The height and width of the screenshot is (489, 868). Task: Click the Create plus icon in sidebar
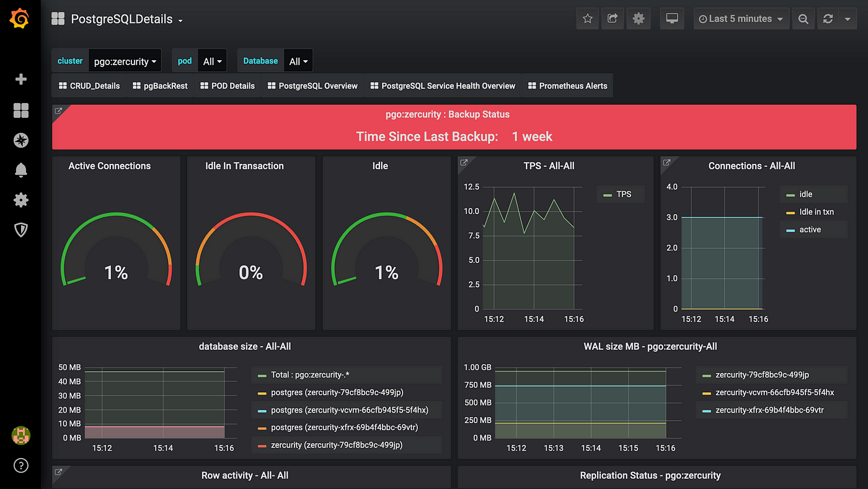(20, 79)
